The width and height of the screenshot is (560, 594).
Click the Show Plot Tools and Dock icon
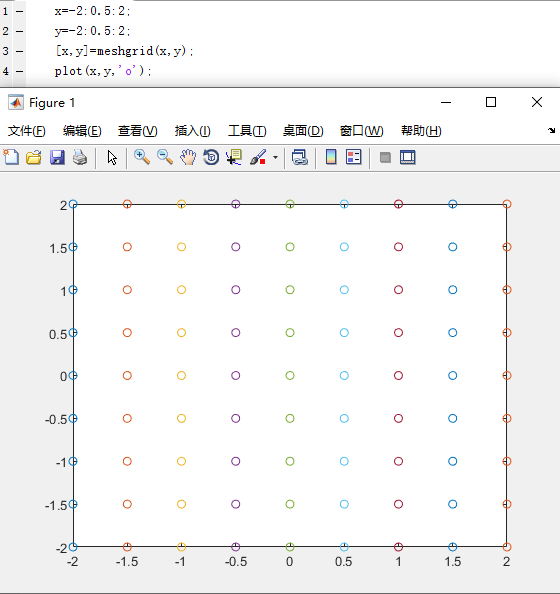[x=408, y=157]
